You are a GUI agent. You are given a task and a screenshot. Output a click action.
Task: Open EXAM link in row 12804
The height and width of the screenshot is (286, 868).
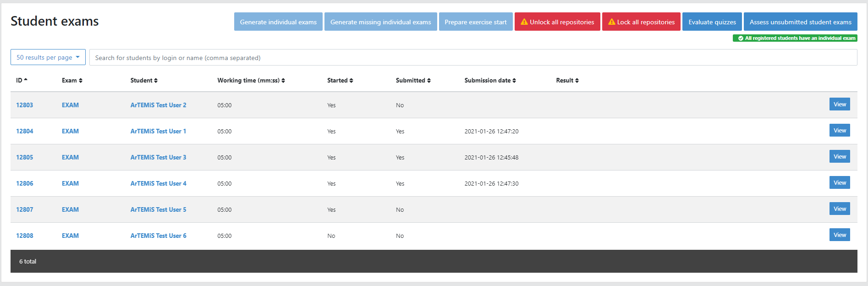[70, 131]
